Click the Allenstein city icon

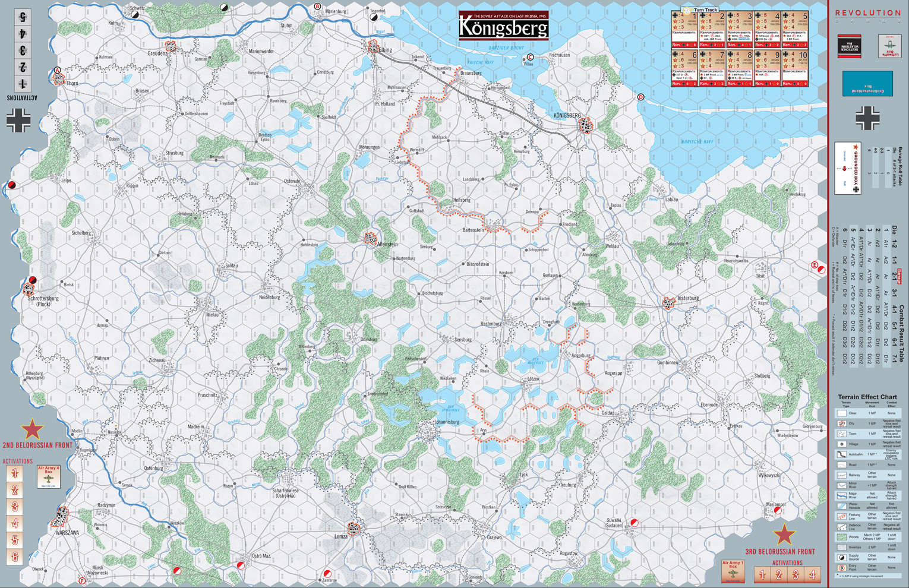[x=371, y=238]
